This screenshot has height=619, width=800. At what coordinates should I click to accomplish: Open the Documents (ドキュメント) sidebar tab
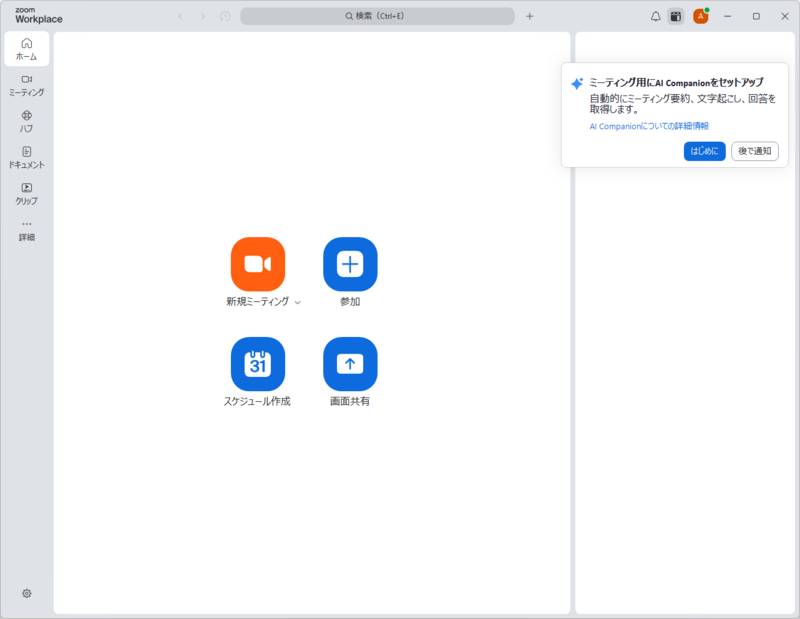[x=27, y=157]
